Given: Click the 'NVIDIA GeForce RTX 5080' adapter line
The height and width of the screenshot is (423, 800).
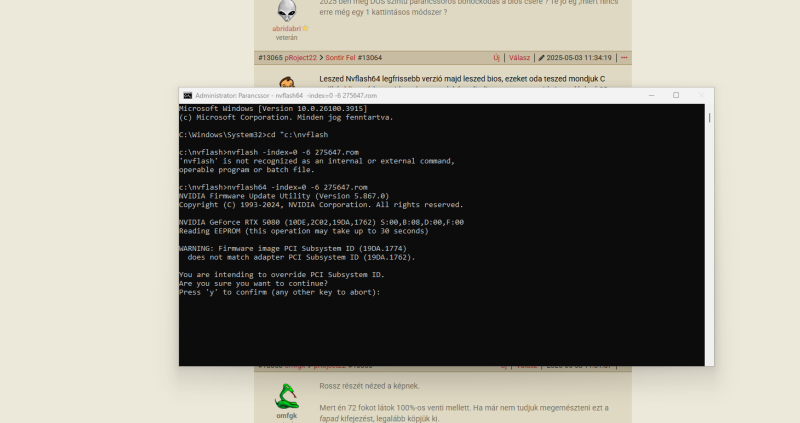Looking at the screenshot, I should tap(321, 222).
